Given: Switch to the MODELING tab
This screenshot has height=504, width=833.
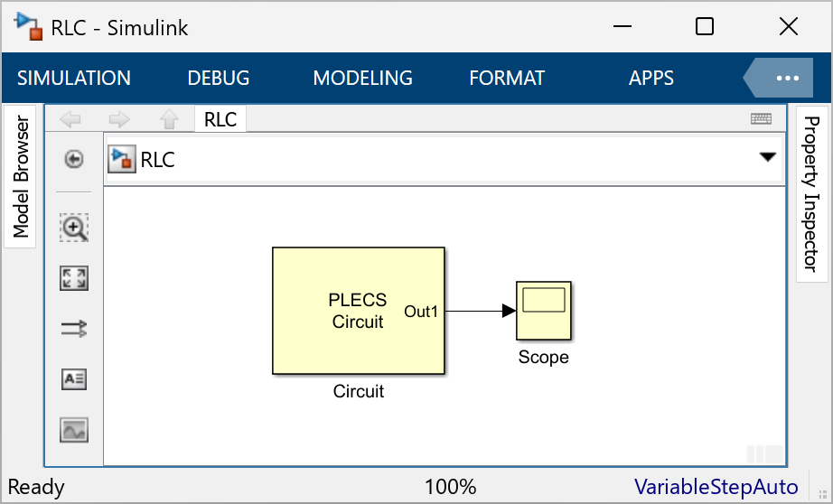Looking at the screenshot, I should (x=362, y=79).
